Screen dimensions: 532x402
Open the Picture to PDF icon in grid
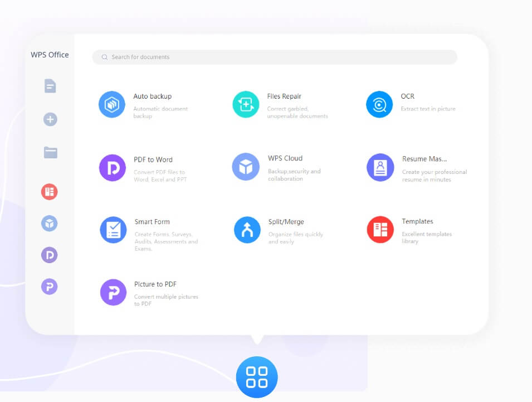pyautogui.click(x=113, y=292)
